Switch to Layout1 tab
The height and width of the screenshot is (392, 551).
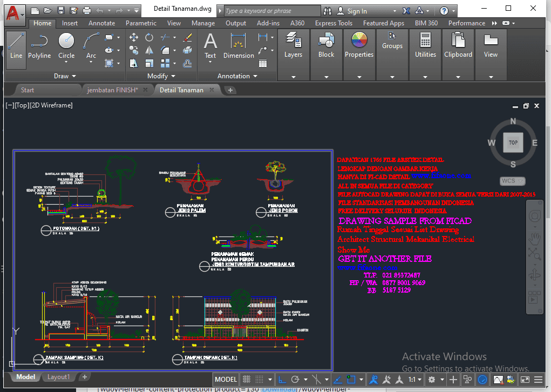pos(58,377)
